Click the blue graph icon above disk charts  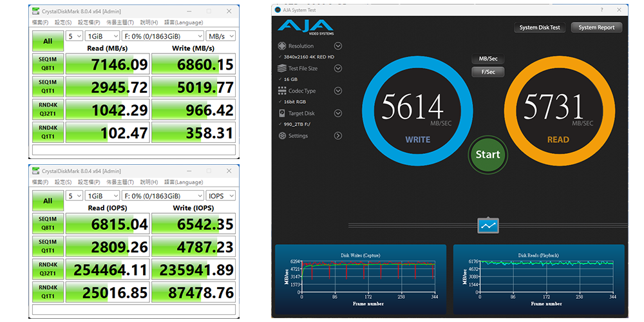pos(488,225)
